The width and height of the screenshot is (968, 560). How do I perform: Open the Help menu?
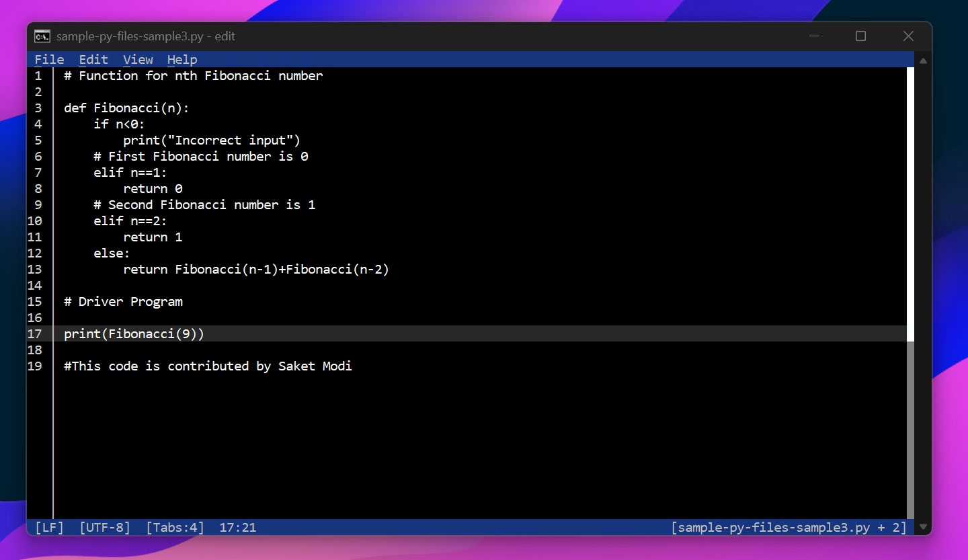click(182, 59)
